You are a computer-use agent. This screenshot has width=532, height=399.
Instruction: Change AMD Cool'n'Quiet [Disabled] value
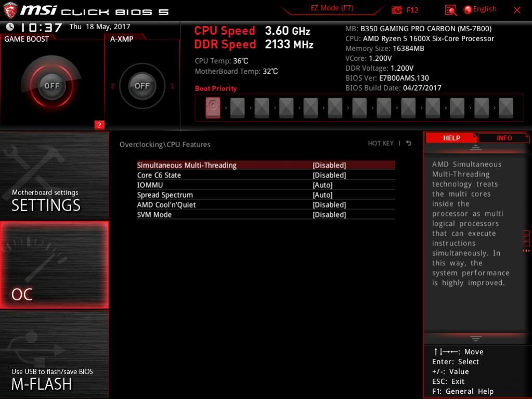(x=329, y=204)
